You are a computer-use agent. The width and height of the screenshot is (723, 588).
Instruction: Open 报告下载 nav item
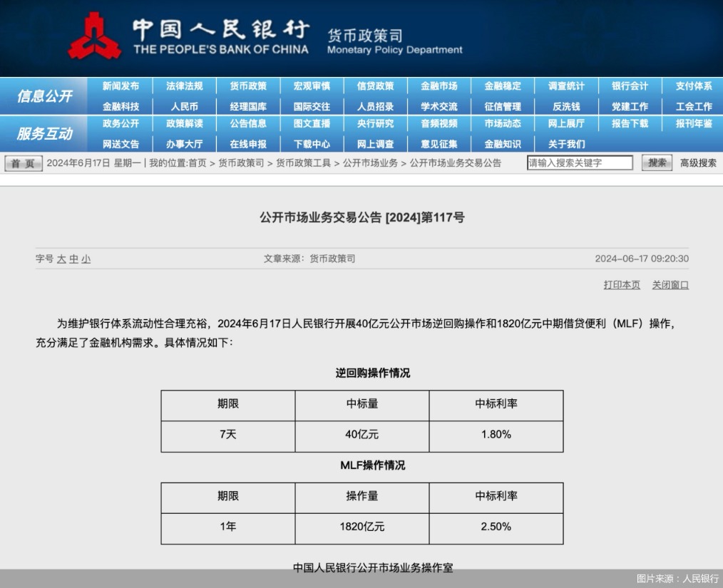click(630, 123)
